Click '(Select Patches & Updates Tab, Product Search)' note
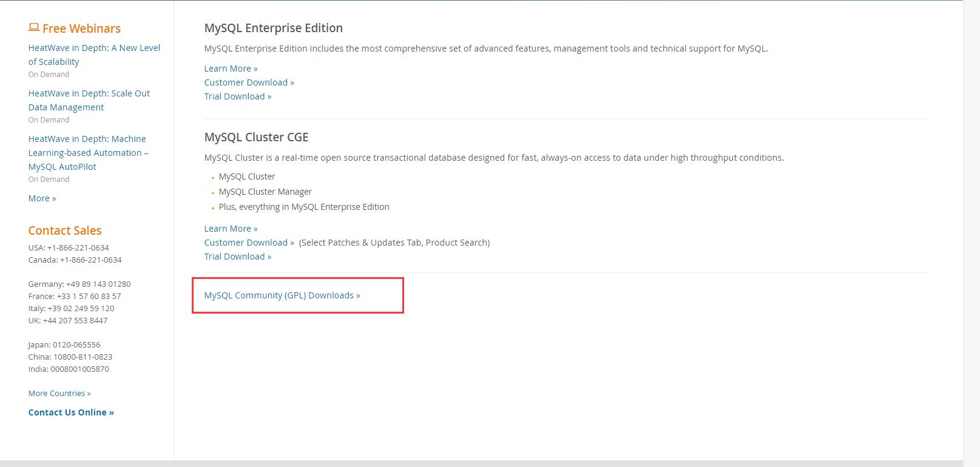 [394, 243]
